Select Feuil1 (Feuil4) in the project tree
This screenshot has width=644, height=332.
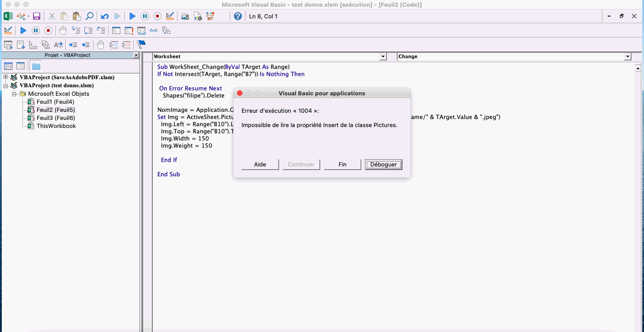point(55,102)
